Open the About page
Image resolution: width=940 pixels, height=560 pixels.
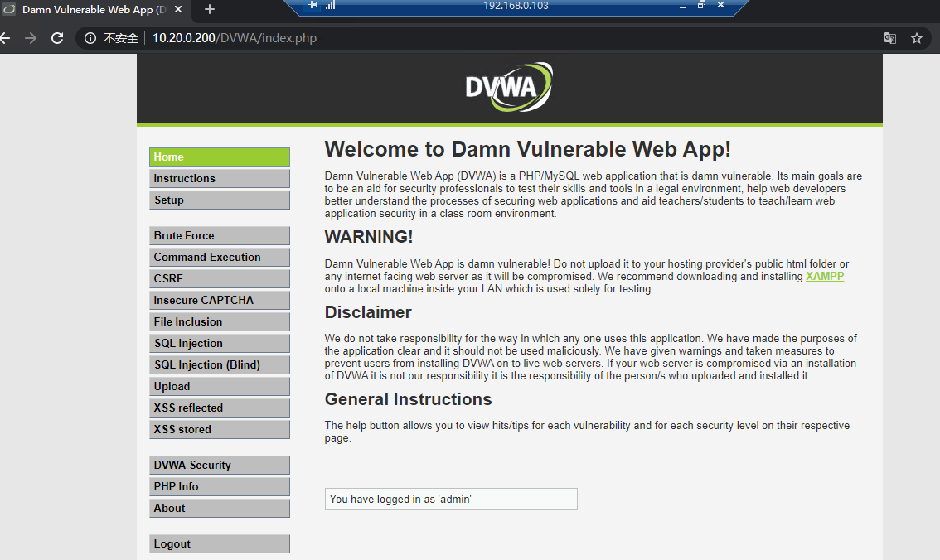(220, 508)
